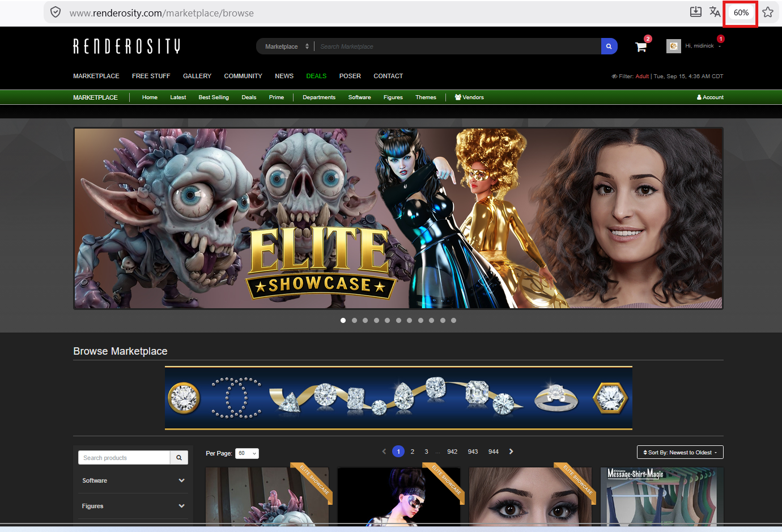Click the install app icon in address bar
Viewport: 782px width, 532px height.
(695, 12)
